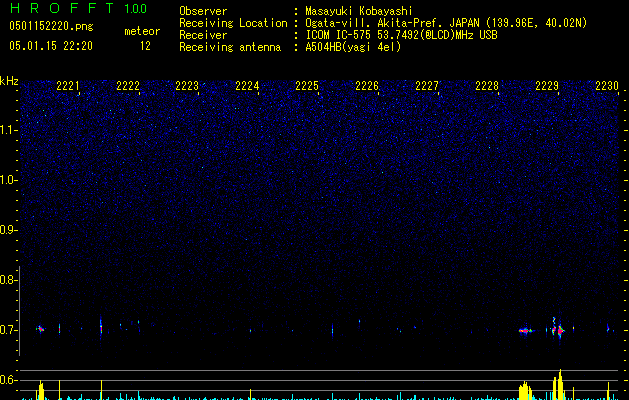Click the 'Receiving Location' field label
This screenshot has width=629, height=400.
[x=233, y=23]
